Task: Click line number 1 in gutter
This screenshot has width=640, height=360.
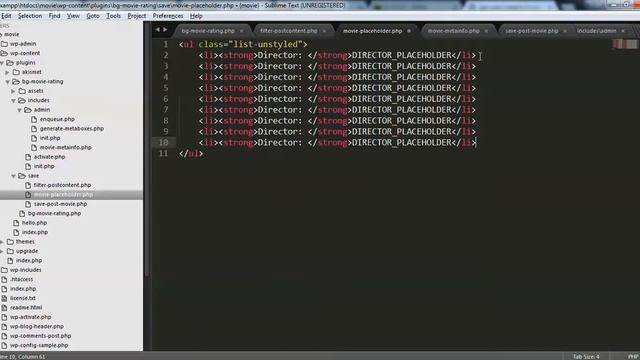Action: pos(166,44)
